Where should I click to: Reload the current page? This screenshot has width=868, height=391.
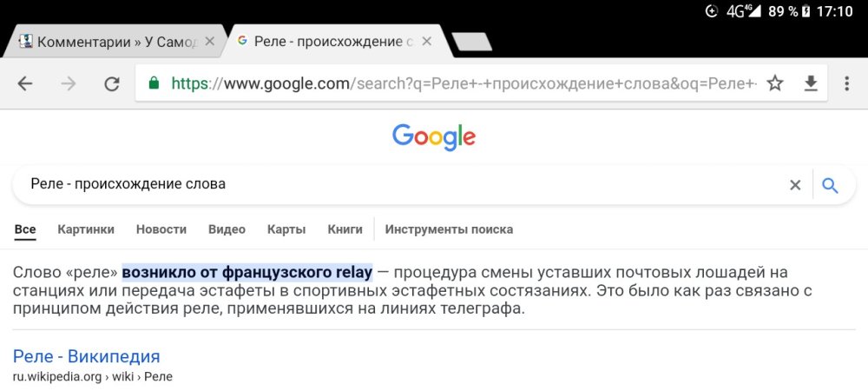point(111,83)
